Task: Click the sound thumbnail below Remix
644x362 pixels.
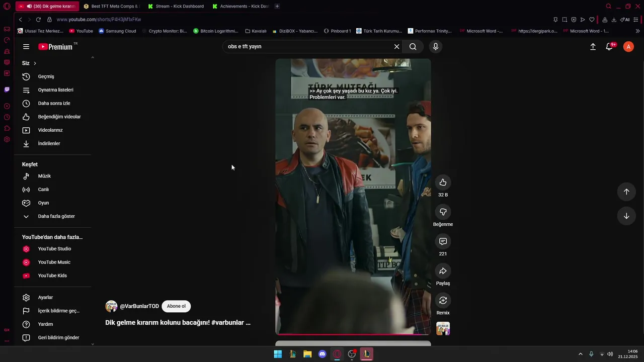Action: tap(443, 328)
